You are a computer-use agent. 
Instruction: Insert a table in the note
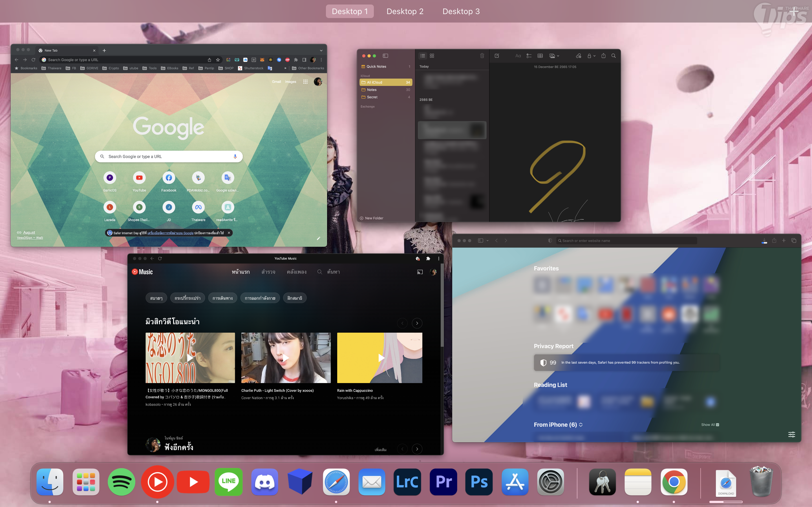tap(540, 56)
